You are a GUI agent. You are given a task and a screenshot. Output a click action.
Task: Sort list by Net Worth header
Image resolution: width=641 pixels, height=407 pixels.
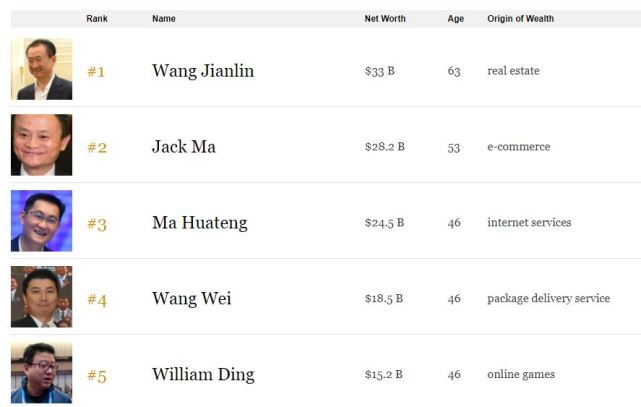(x=385, y=19)
